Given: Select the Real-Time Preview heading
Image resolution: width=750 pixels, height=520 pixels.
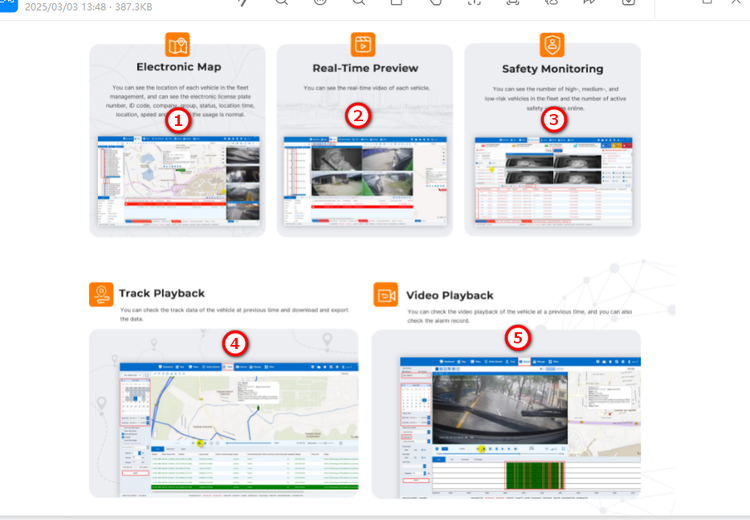Looking at the screenshot, I should [x=365, y=68].
